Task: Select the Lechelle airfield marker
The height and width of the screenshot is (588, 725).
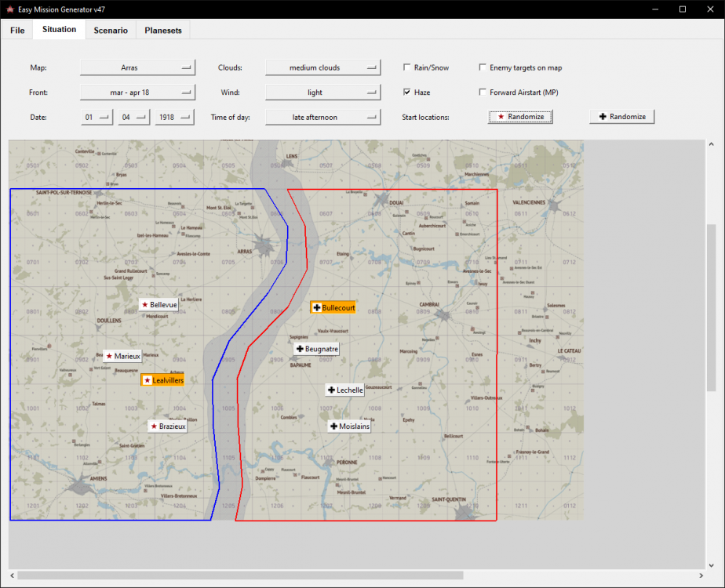Action: pyautogui.click(x=344, y=390)
